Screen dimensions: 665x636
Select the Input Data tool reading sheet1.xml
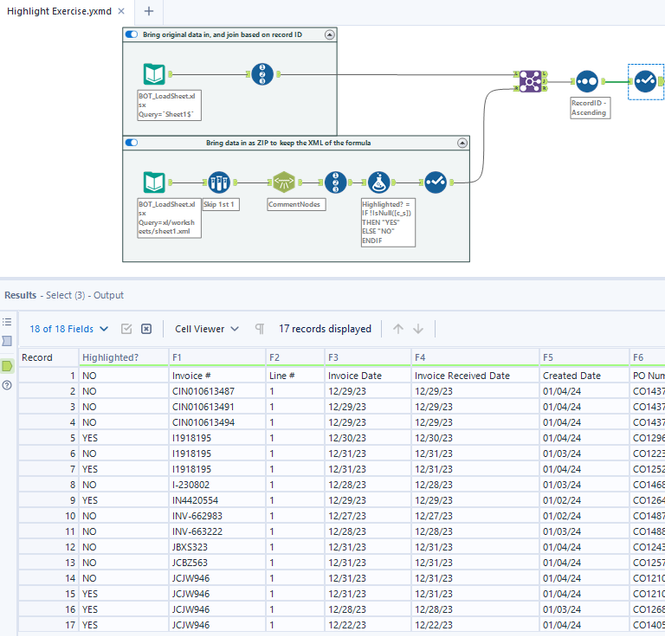(154, 182)
